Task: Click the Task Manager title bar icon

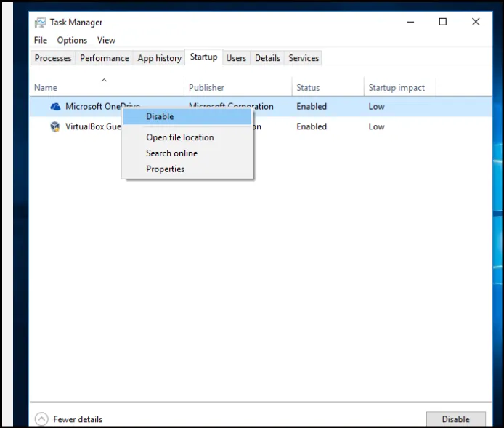Action: click(x=40, y=23)
